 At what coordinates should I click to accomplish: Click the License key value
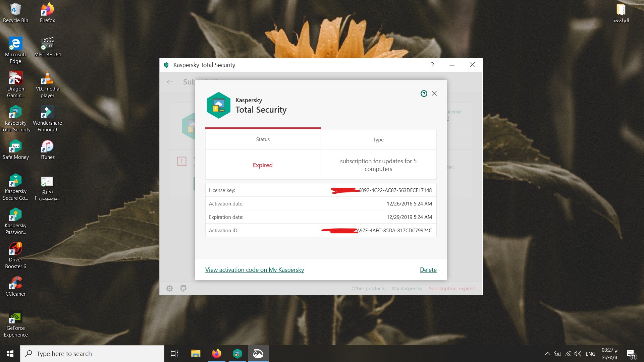381,190
